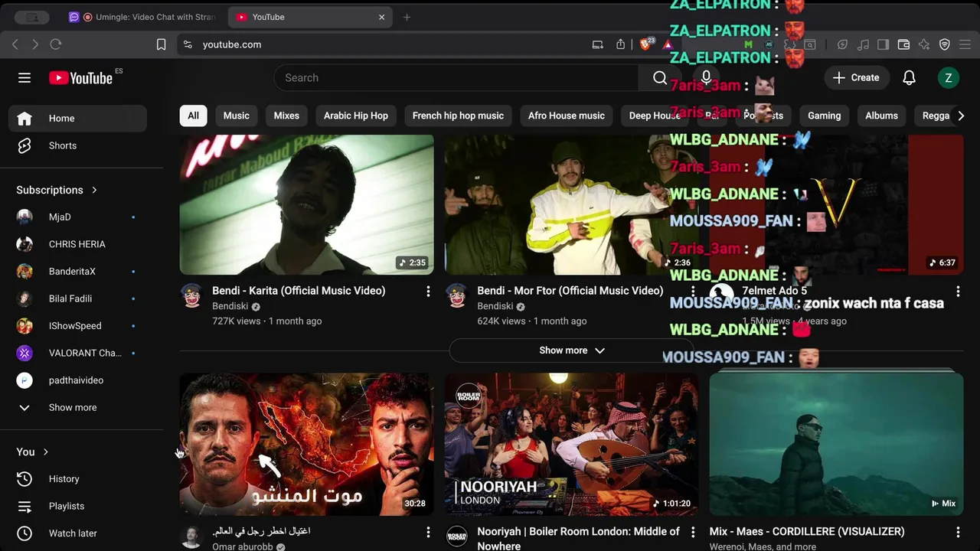
Task: Open the Nooriyah Boiler Room thumbnail
Action: click(x=571, y=444)
